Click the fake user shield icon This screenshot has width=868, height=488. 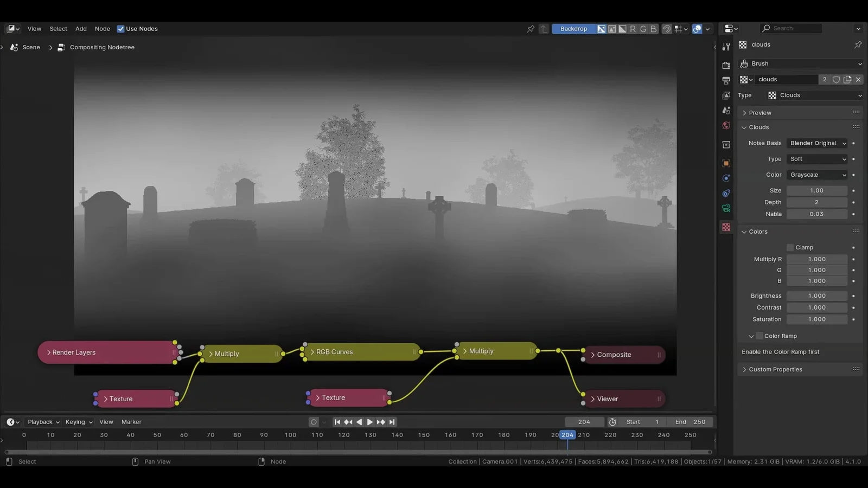(836, 80)
